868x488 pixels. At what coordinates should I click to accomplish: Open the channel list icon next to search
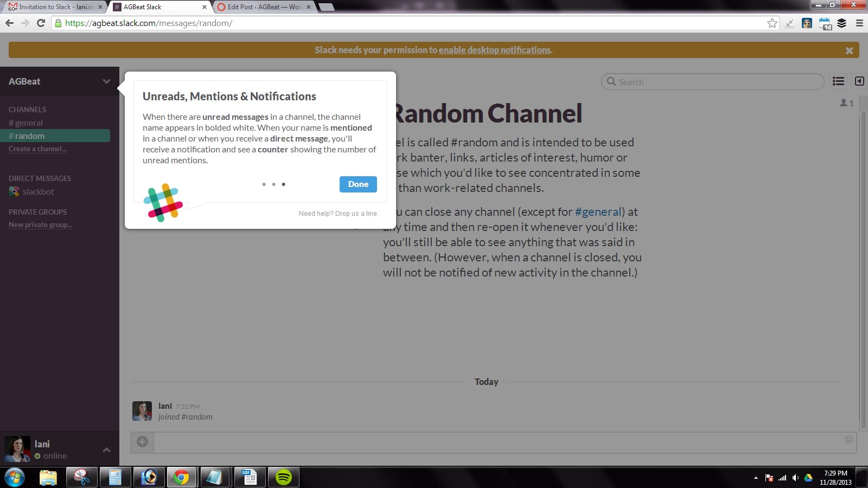click(838, 81)
